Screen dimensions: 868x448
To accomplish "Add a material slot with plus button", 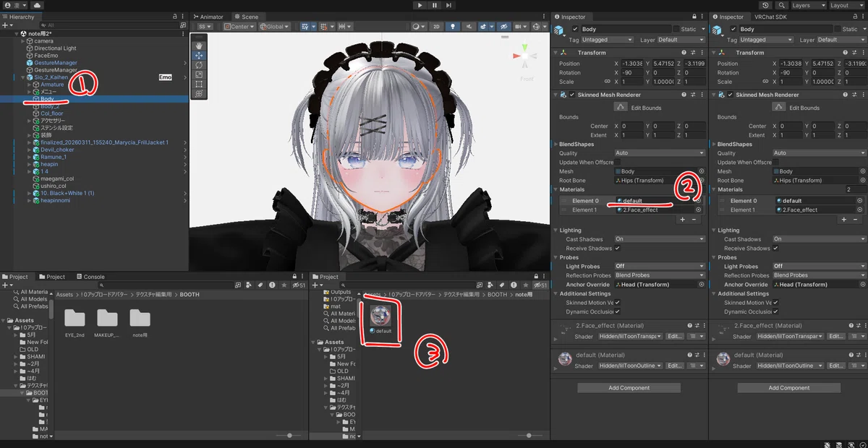I will (x=682, y=219).
